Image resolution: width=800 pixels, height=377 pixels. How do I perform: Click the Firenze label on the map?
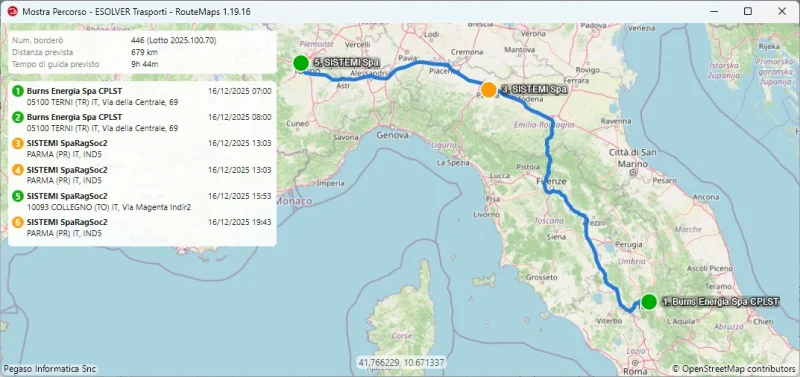click(551, 182)
